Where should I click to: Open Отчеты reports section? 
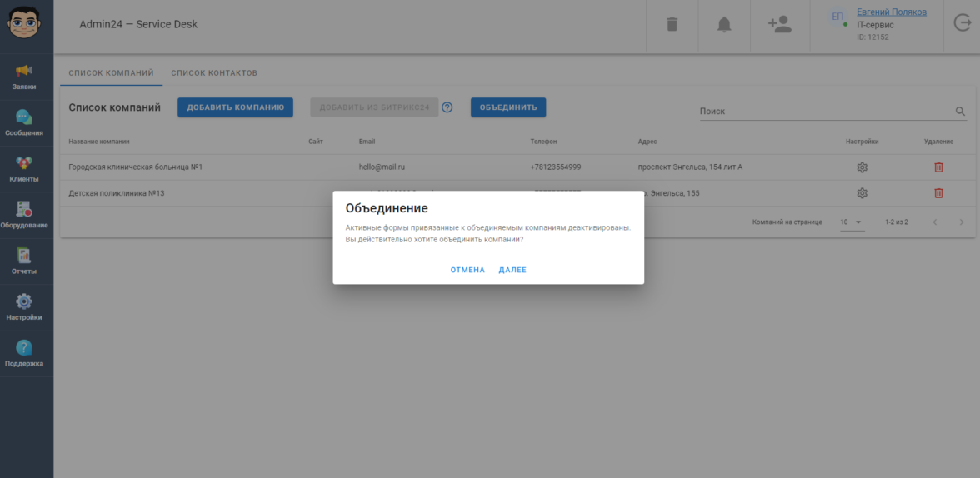(24, 261)
